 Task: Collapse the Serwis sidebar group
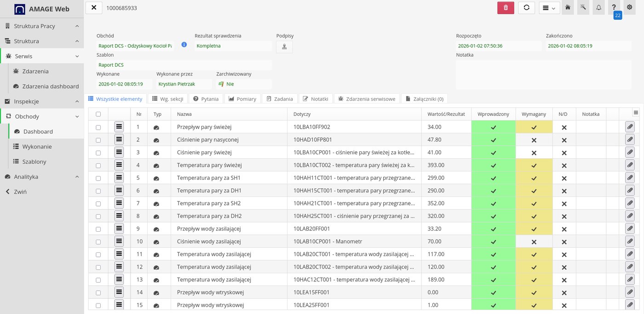point(42,56)
